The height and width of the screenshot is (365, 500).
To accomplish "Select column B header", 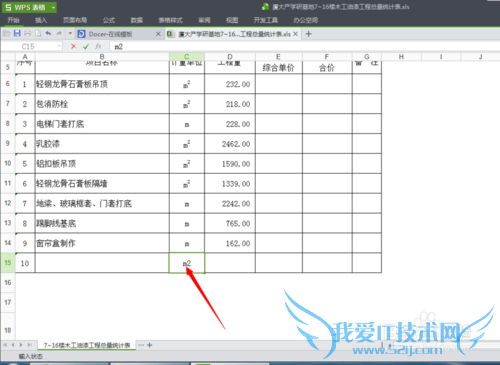I will [x=102, y=57].
